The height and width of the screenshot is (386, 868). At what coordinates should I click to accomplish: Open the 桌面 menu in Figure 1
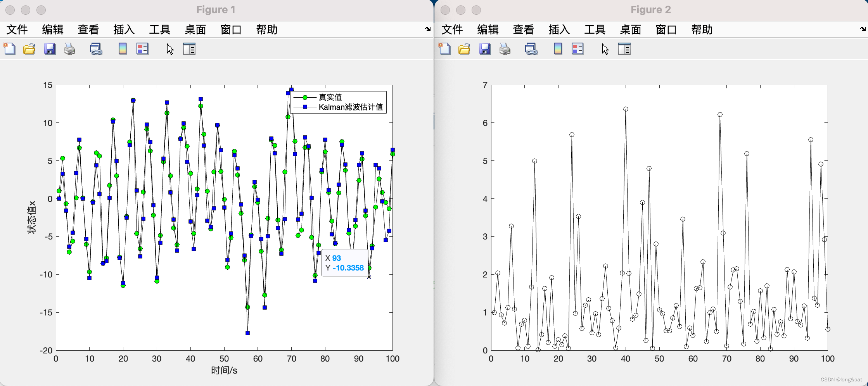[x=195, y=29]
